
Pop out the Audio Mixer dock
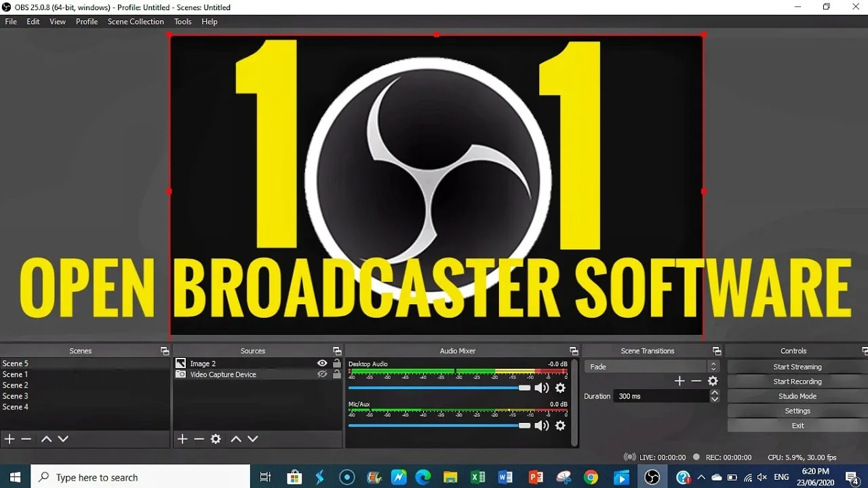point(574,351)
